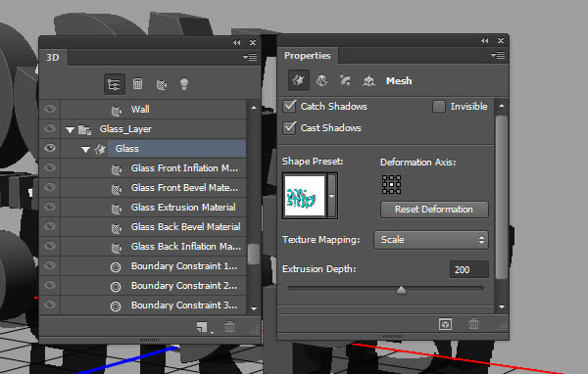
Task: Collapse the Glass_Layer tree group
Action: (70, 130)
